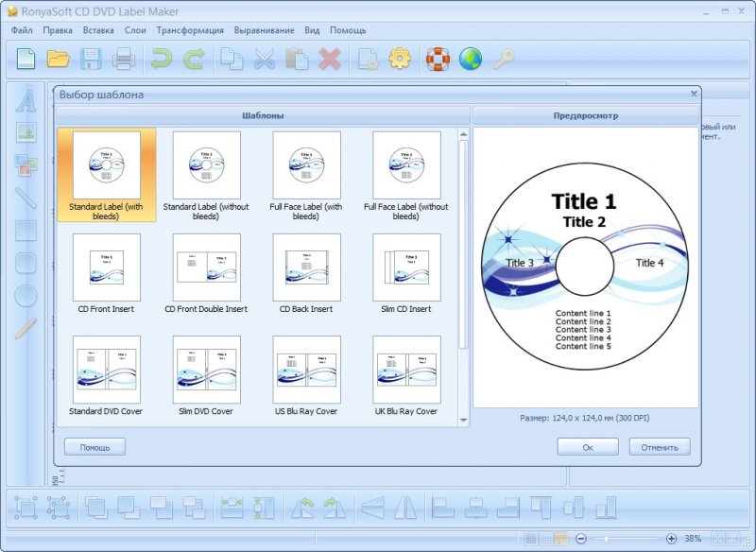Viewport: 756px width, 552px height.
Task: Open the Трансформация menu
Action: (x=190, y=30)
